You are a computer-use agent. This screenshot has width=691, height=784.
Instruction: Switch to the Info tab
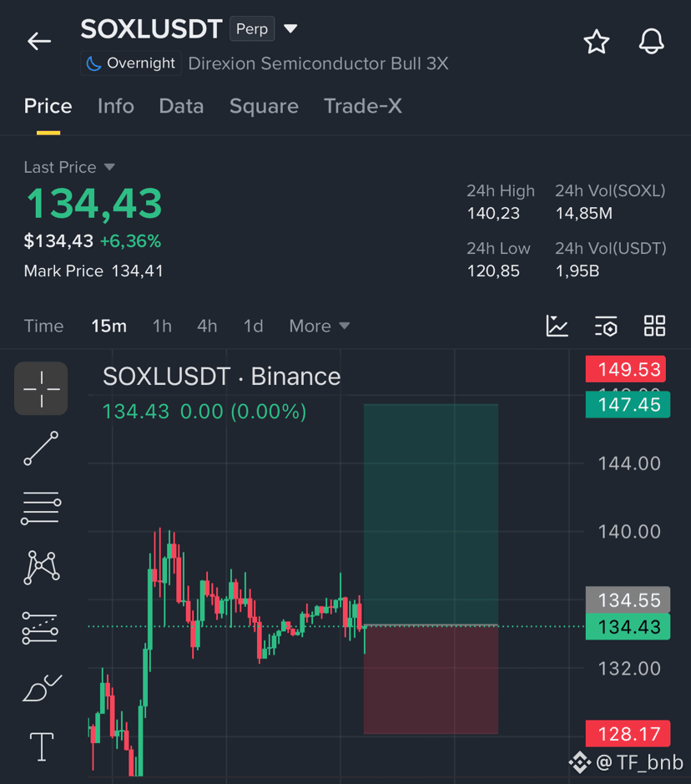pyautogui.click(x=115, y=106)
